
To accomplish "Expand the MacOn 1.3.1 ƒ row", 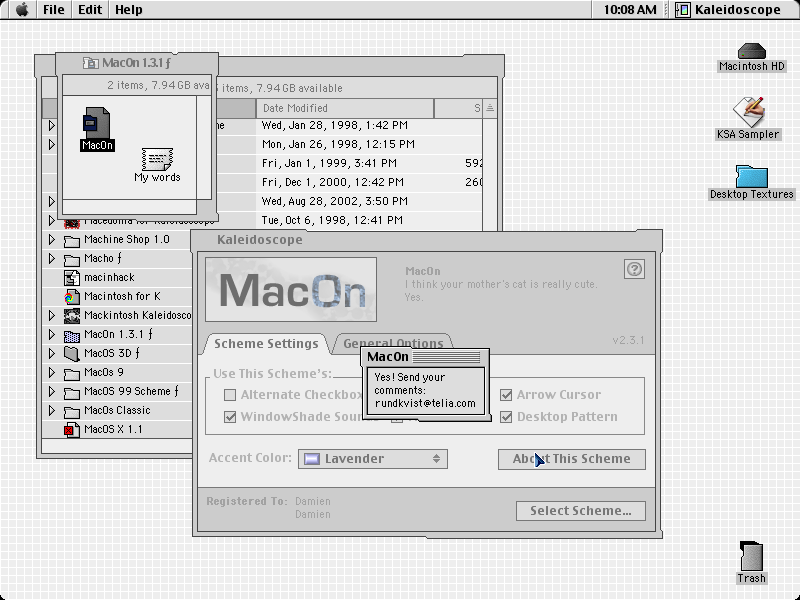I will tap(52, 334).
